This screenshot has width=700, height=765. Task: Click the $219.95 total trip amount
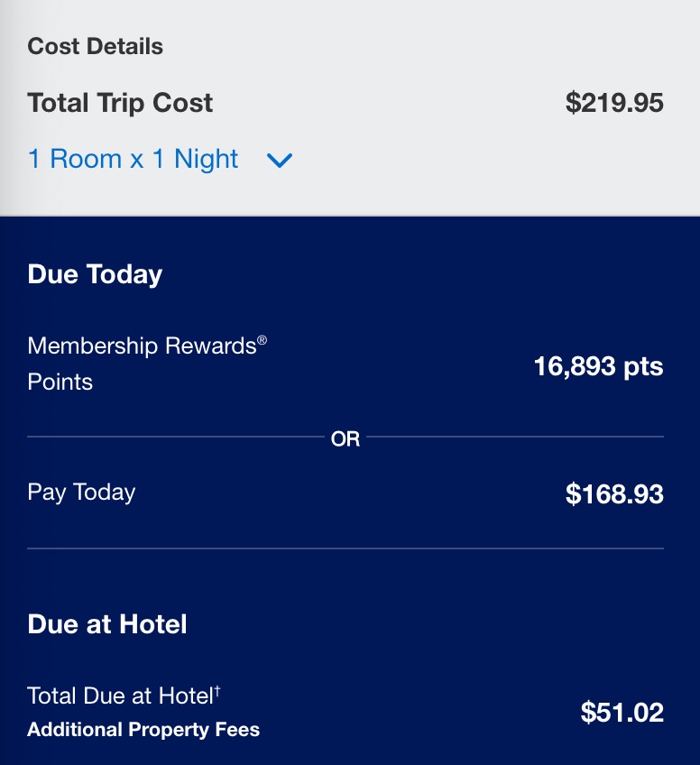pos(614,103)
